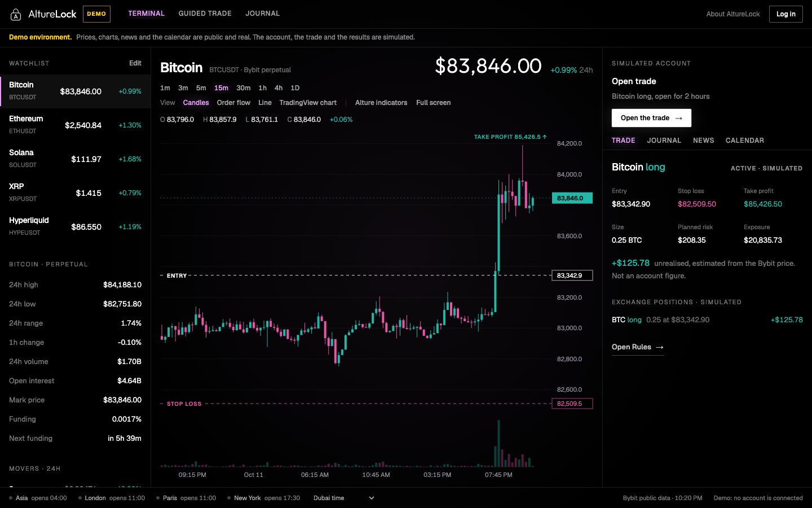812x508 pixels.
Task: Open the chart in Full screen
Action: coord(433,103)
